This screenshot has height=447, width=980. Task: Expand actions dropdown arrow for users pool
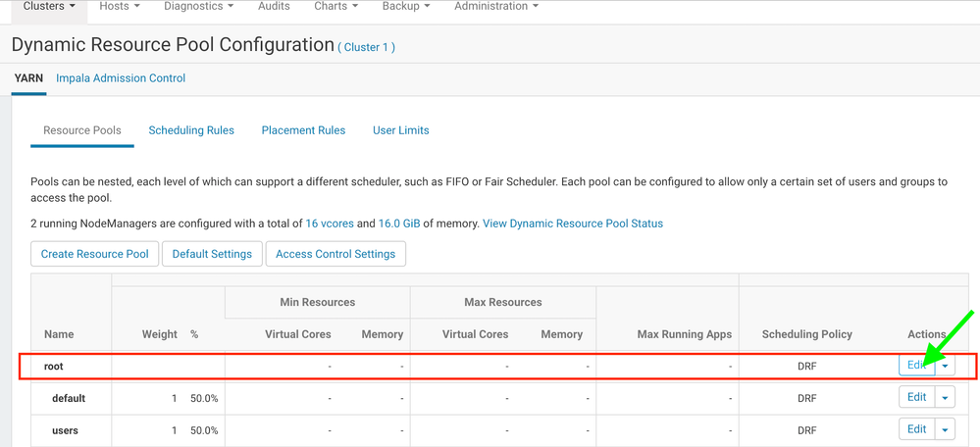tap(946, 429)
